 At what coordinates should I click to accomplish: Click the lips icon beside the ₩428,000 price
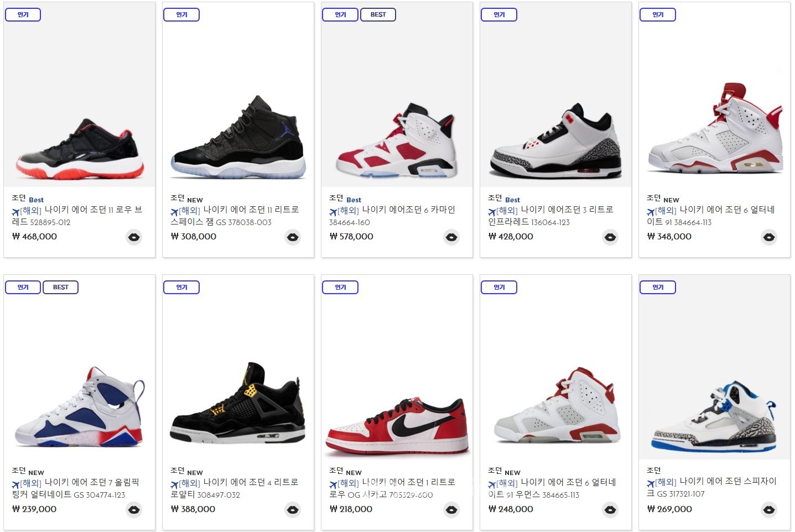coord(610,237)
